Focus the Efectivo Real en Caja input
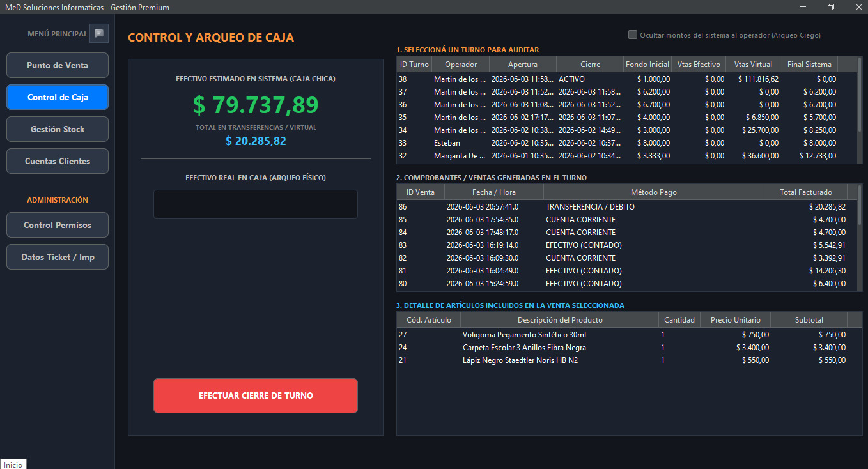The image size is (868, 469). coord(256,204)
